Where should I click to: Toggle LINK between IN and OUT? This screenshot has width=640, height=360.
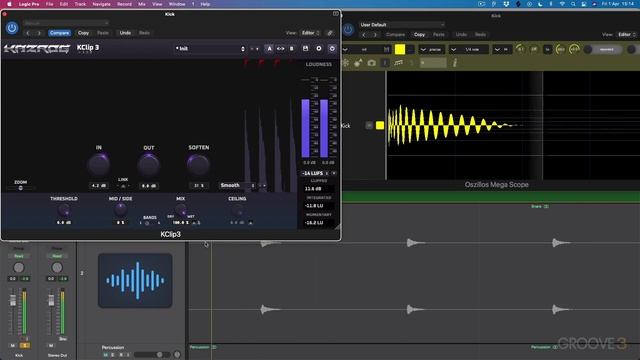click(123, 186)
